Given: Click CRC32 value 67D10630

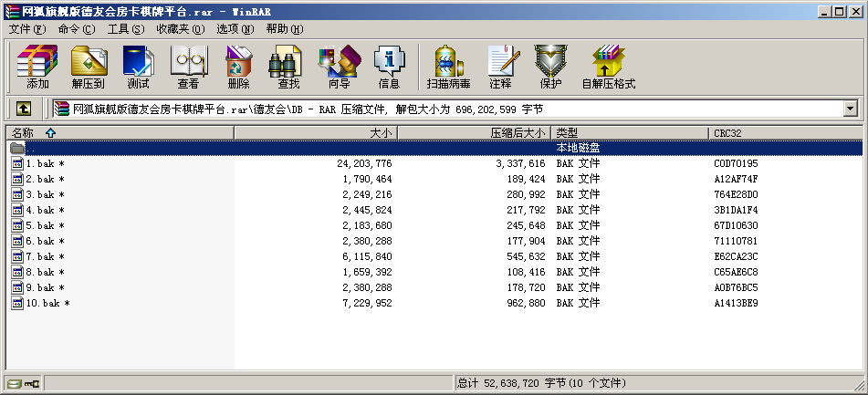Looking at the screenshot, I should tap(737, 225).
